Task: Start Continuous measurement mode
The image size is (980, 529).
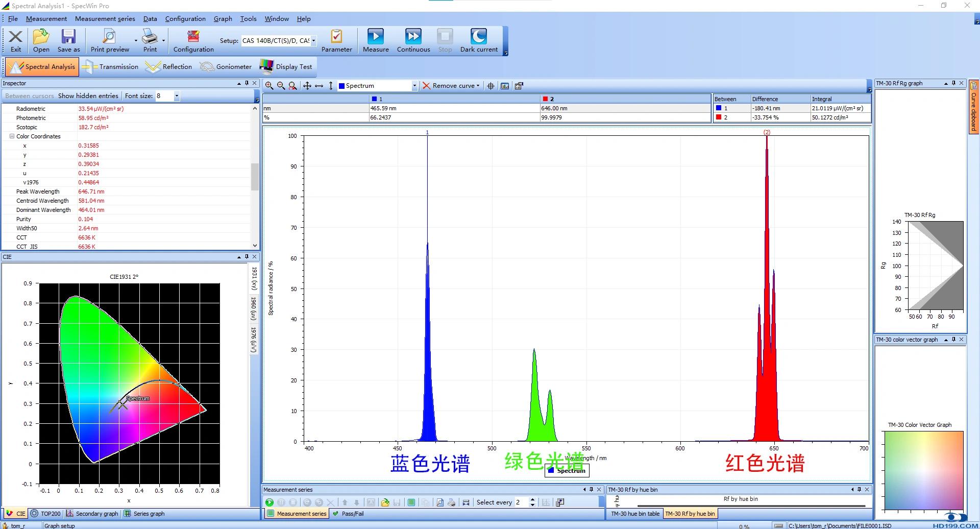Action: pyautogui.click(x=413, y=40)
